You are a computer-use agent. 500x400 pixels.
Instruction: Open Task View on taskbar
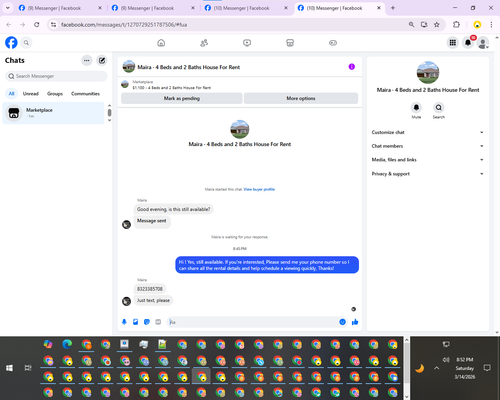pyautogui.click(x=28, y=368)
